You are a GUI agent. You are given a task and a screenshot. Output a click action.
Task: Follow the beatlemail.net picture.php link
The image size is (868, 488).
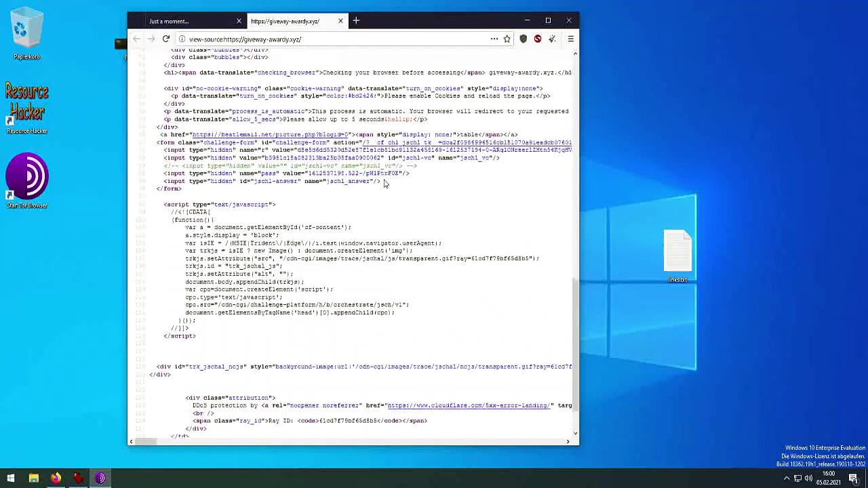point(271,135)
